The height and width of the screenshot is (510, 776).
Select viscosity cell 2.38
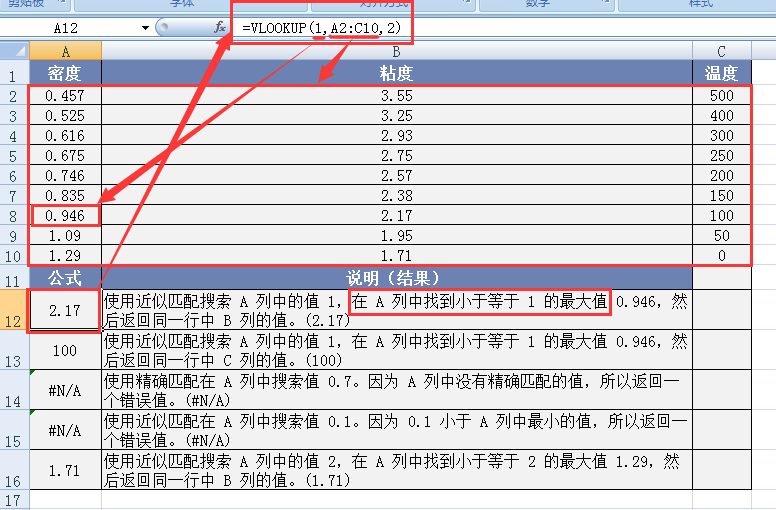click(x=396, y=195)
